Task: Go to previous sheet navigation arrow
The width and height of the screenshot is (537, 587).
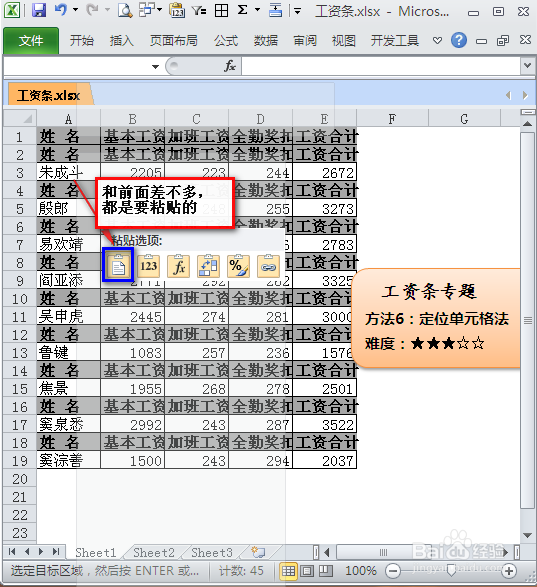Action: tap(27, 551)
